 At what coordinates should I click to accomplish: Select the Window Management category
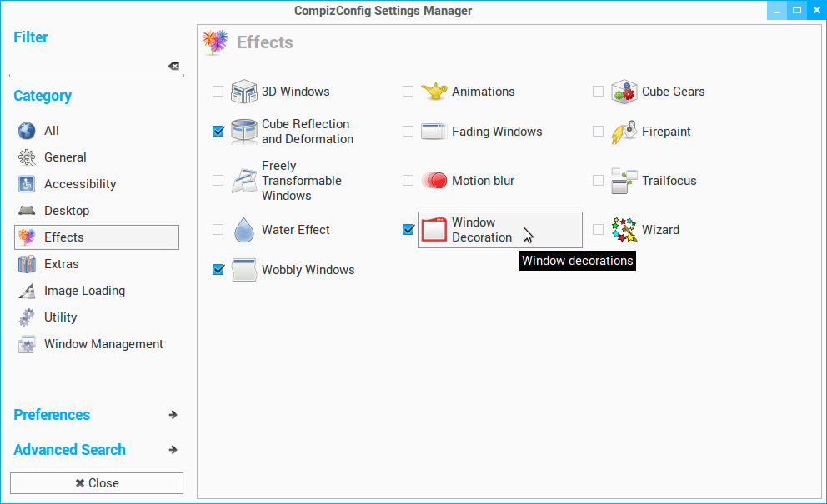[x=103, y=344]
